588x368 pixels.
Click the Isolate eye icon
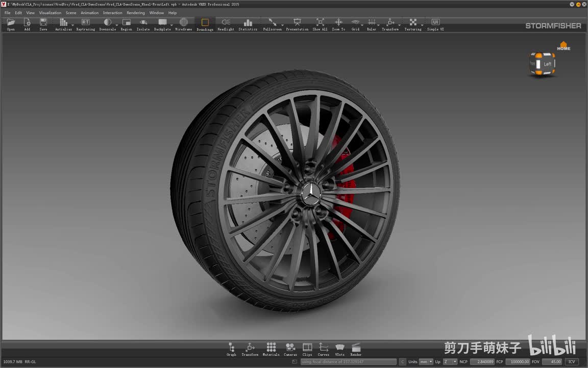tap(143, 23)
